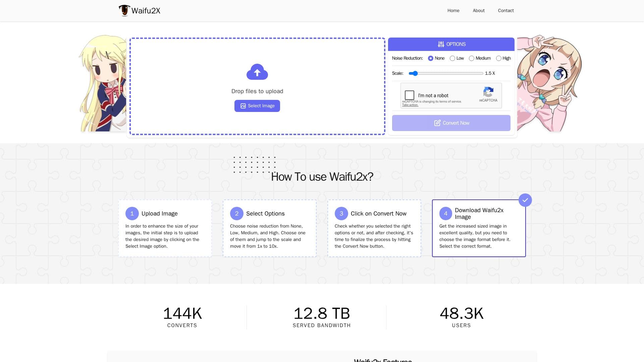Click the options sliders icon
The width and height of the screenshot is (644, 362).
click(x=441, y=44)
